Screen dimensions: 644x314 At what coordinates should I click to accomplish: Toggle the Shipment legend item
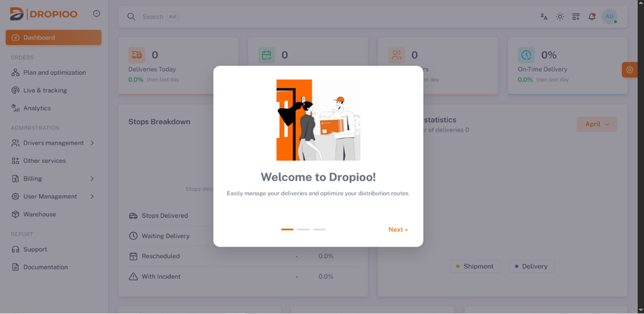click(x=475, y=267)
